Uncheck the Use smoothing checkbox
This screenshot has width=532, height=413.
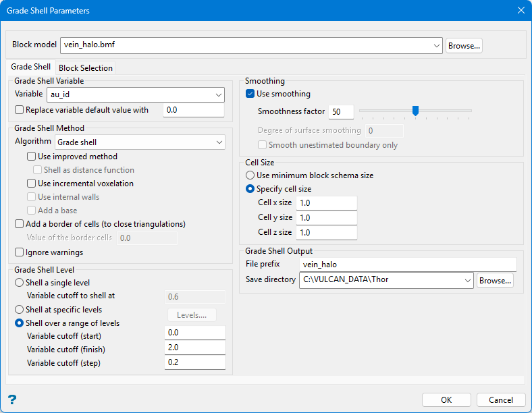tap(250, 94)
